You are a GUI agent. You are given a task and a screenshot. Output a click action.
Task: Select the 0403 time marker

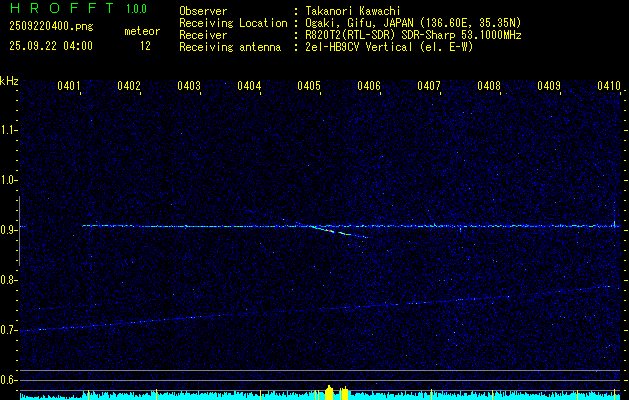pos(189,87)
